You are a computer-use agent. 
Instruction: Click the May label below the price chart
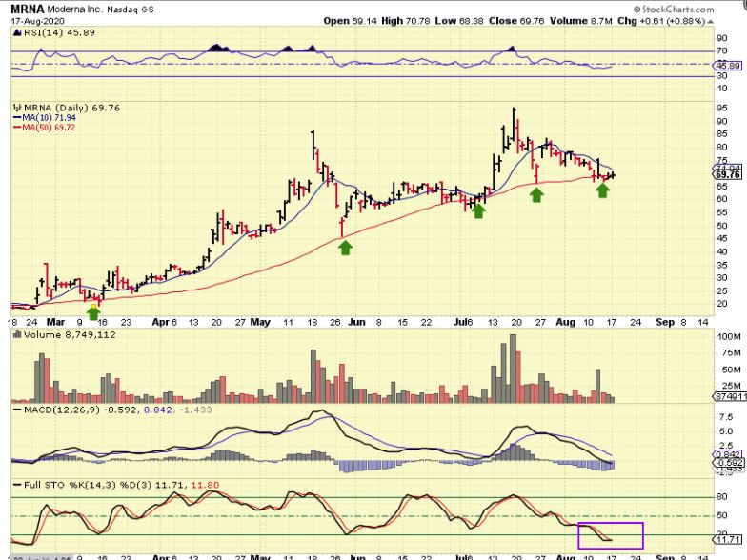click(260, 322)
